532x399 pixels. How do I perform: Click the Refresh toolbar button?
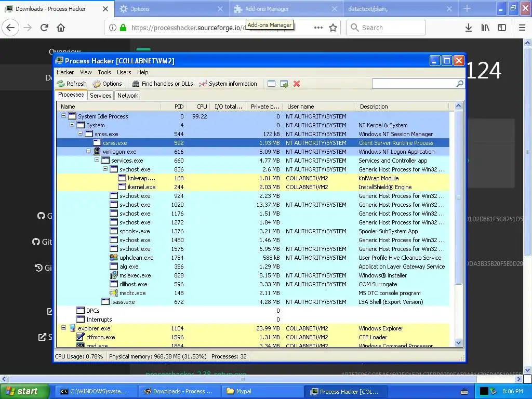point(72,84)
